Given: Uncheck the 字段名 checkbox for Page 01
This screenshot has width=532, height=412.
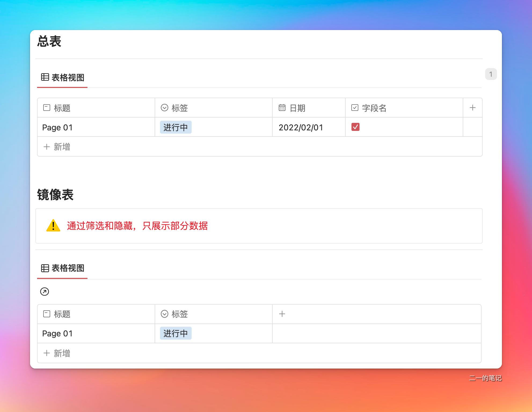Looking at the screenshot, I should (x=356, y=127).
